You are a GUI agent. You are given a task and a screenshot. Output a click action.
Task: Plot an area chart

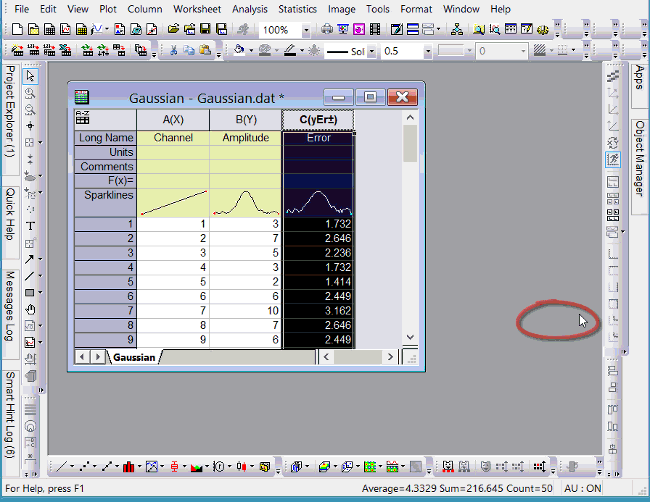[x=196, y=466]
